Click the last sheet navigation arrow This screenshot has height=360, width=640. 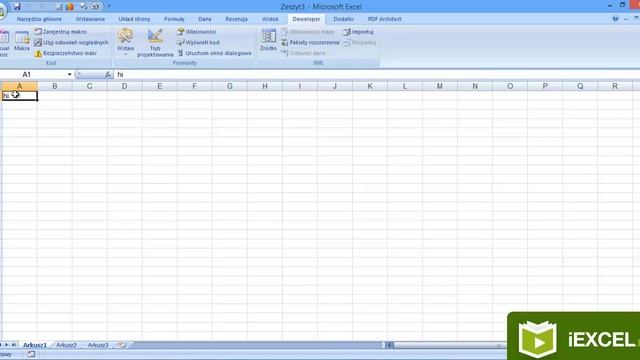coord(14,345)
